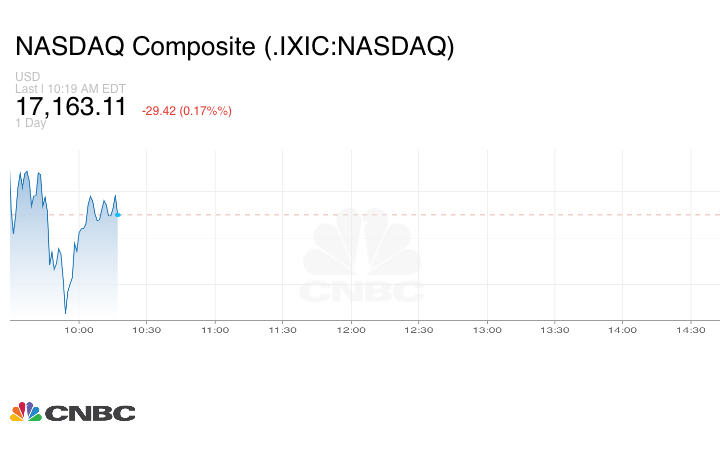The width and height of the screenshot is (720, 450).
Task: Click the blue current-price dot on chart
Action: 118,214
